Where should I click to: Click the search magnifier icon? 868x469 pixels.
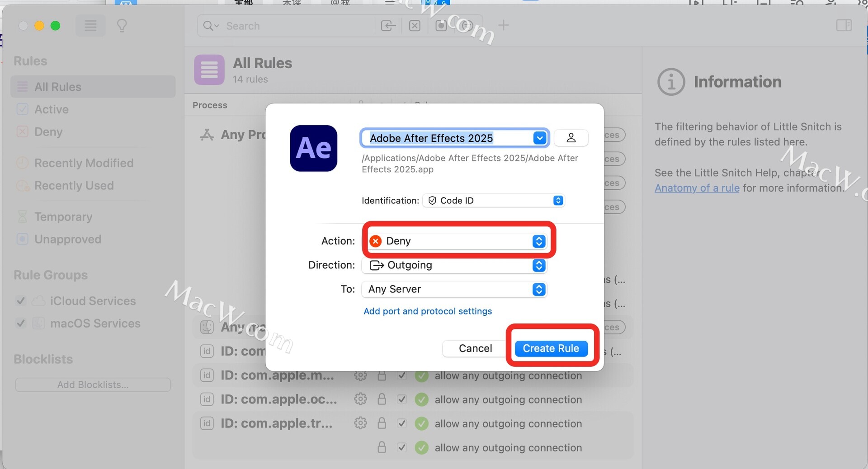pos(208,26)
